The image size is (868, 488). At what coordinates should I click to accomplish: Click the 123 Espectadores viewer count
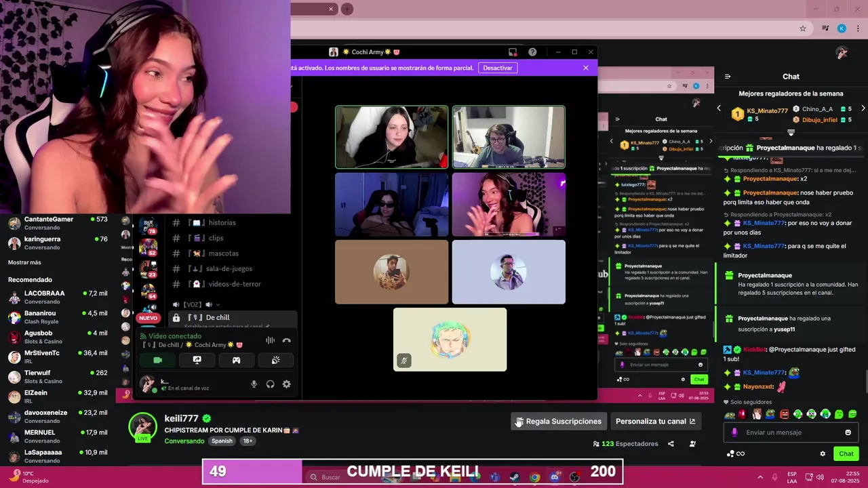click(625, 444)
